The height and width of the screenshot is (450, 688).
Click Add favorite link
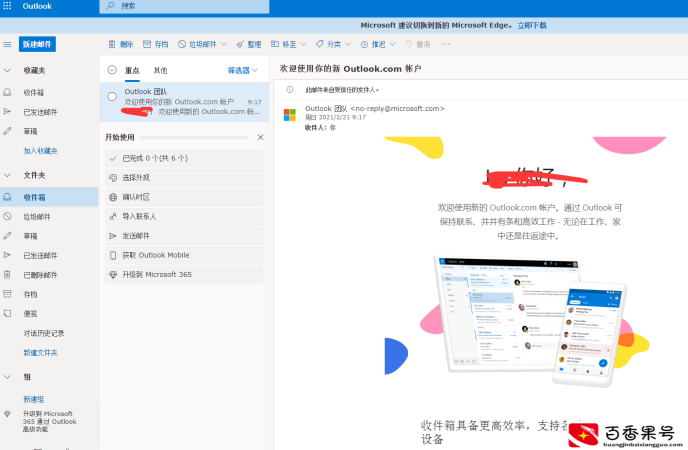coord(40,151)
